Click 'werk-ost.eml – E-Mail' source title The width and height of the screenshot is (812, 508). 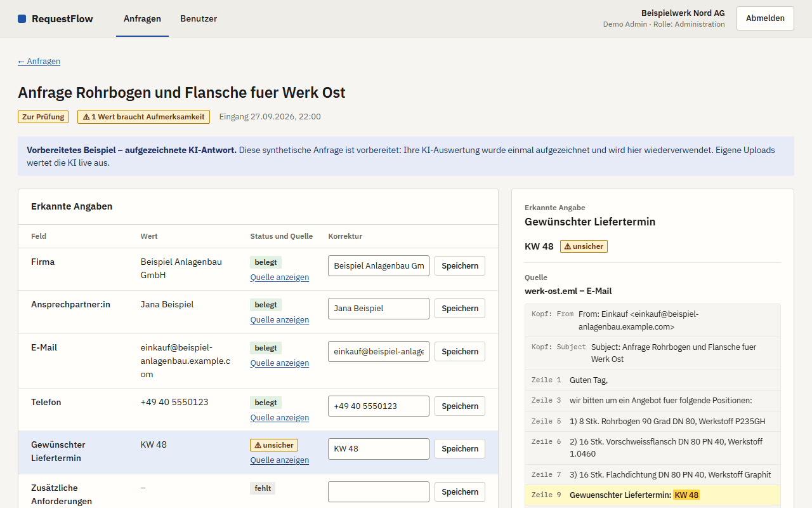[568, 291]
